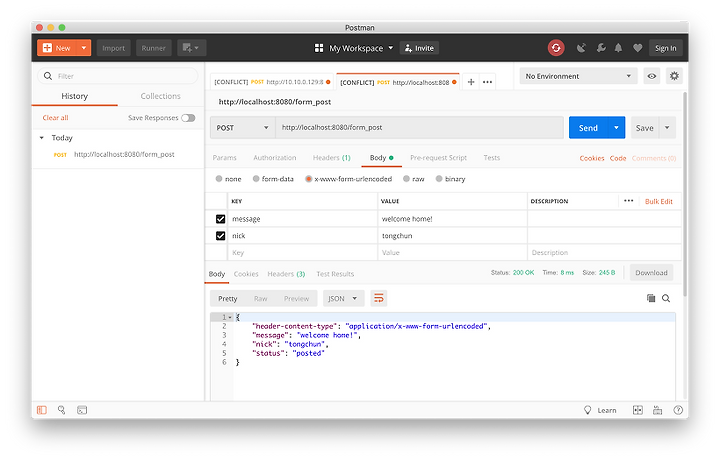Open the New button dropdown arrow
The height and width of the screenshot is (460, 720).
(84, 48)
